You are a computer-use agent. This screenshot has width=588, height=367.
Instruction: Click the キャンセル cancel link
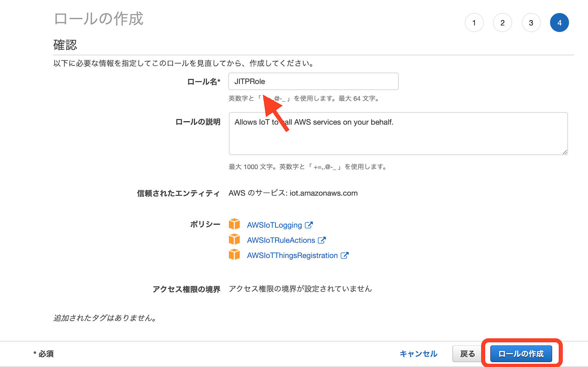[x=418, y=354]
